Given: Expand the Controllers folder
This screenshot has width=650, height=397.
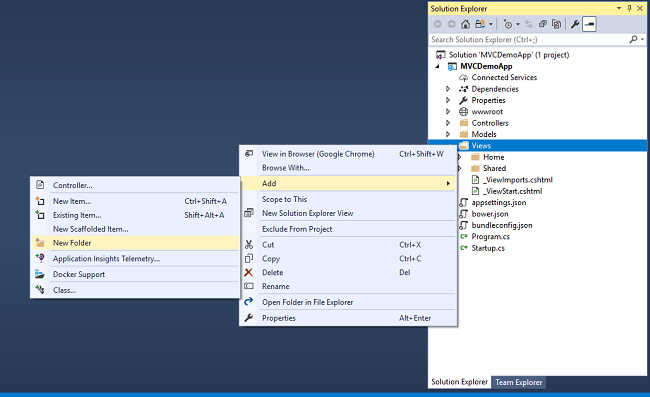Looking at the screenshot, I should [x=448, y=123].
